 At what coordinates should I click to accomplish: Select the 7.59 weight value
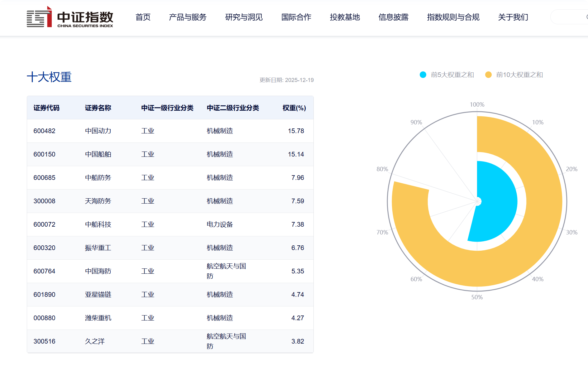(298, 201)
